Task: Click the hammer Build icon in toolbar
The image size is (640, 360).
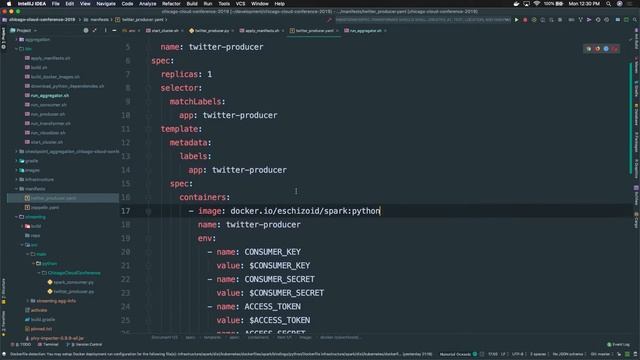Action: [x=329, y=20]
